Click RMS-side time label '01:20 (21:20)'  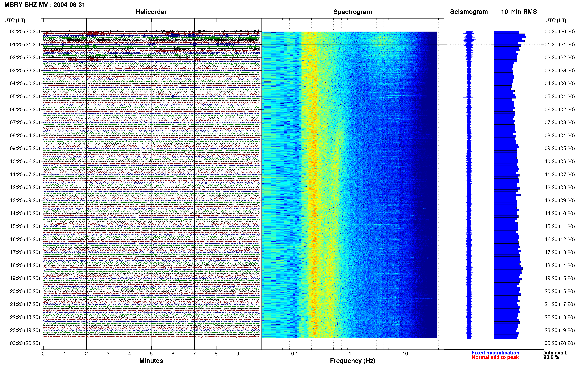point(560,45)
